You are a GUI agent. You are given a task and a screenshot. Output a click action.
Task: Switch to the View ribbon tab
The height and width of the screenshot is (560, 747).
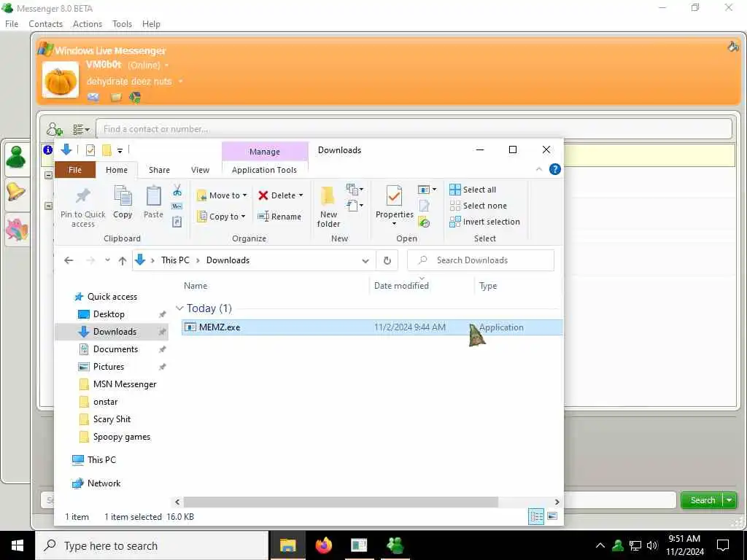click(200, 169)
